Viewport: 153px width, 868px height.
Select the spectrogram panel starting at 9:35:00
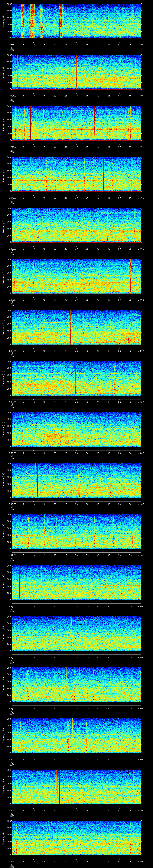point(77,225)
